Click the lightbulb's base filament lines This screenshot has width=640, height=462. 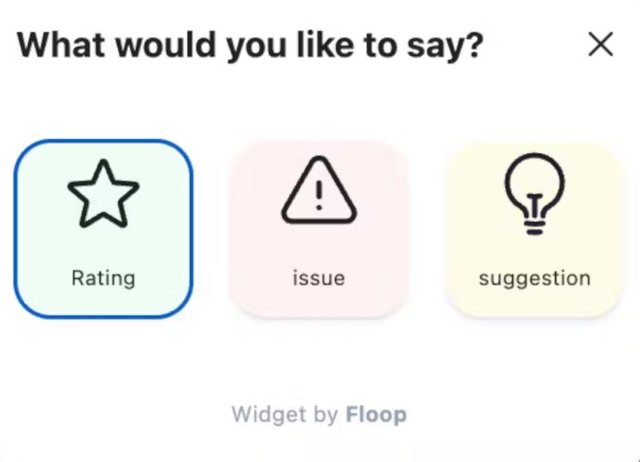point(535,227)
